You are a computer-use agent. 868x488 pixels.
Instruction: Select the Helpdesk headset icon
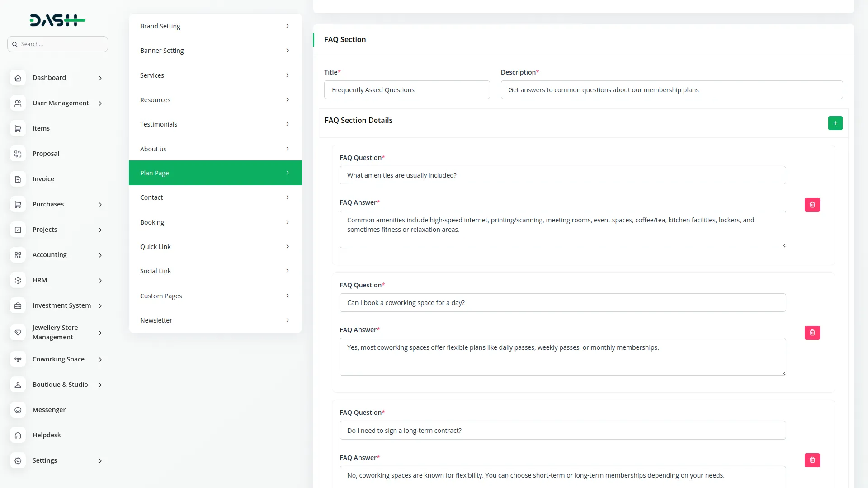point(18,435)
